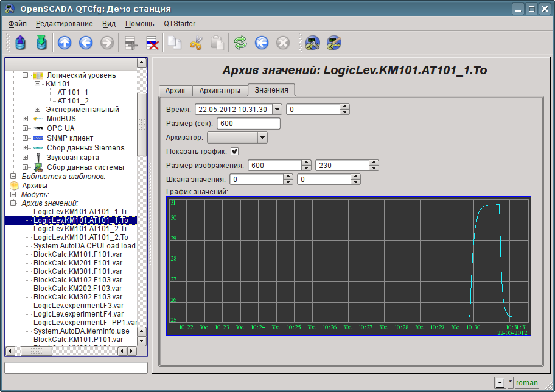Uncheck the 'Показать график' checkbox
This screenshot has height=392, width=555.
point(234,152)
